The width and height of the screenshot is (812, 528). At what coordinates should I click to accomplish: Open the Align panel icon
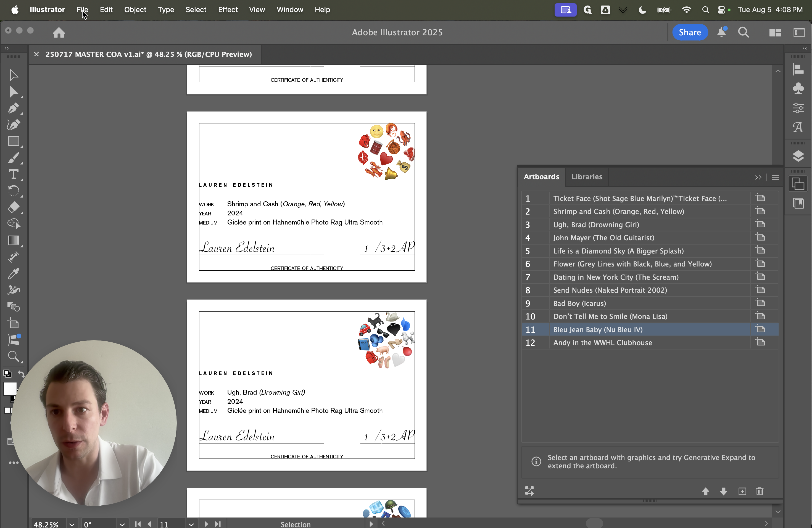798,70
